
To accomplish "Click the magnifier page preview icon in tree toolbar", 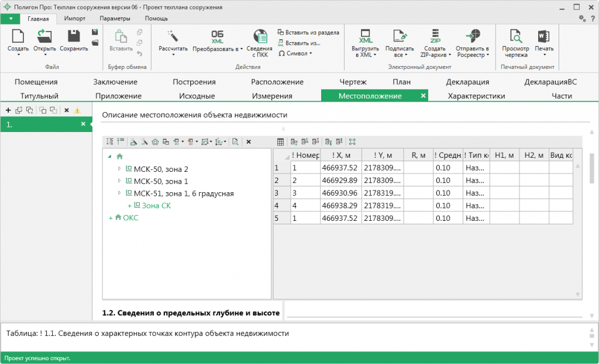I will point(235,142).
